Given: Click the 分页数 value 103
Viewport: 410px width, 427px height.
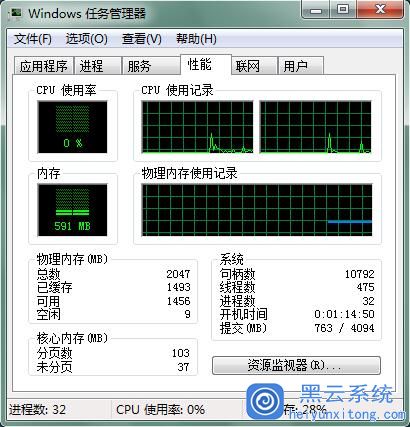Looking at the screenshot, I should [x=181, y=353].
